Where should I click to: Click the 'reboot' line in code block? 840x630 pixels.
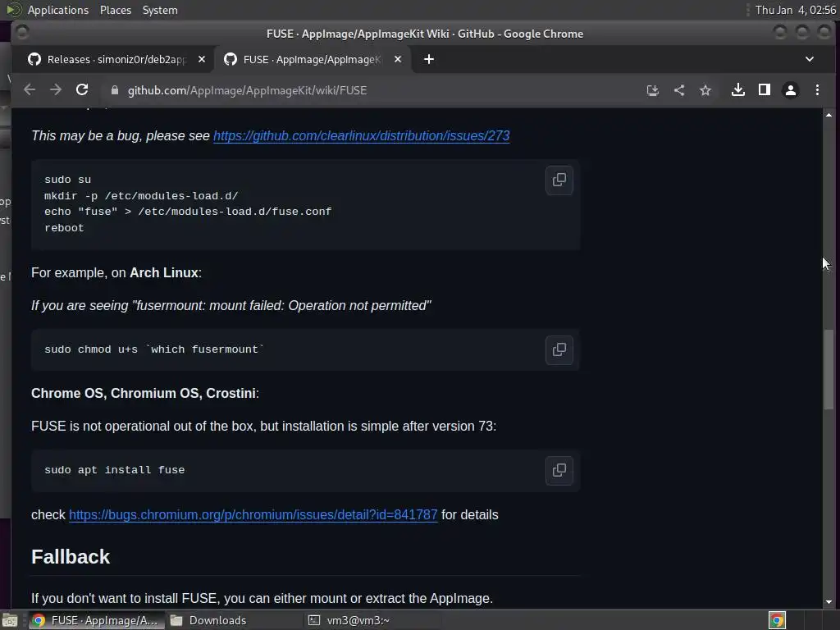coord(64,228)
